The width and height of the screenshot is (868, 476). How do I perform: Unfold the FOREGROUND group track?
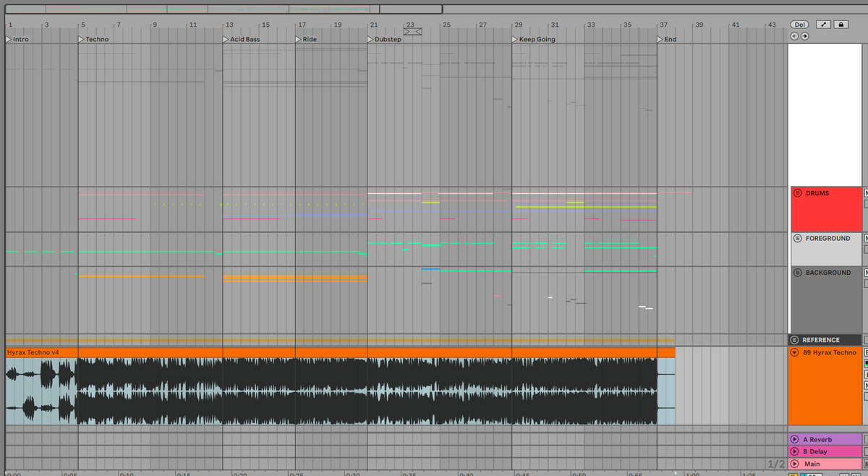(798, 238)
